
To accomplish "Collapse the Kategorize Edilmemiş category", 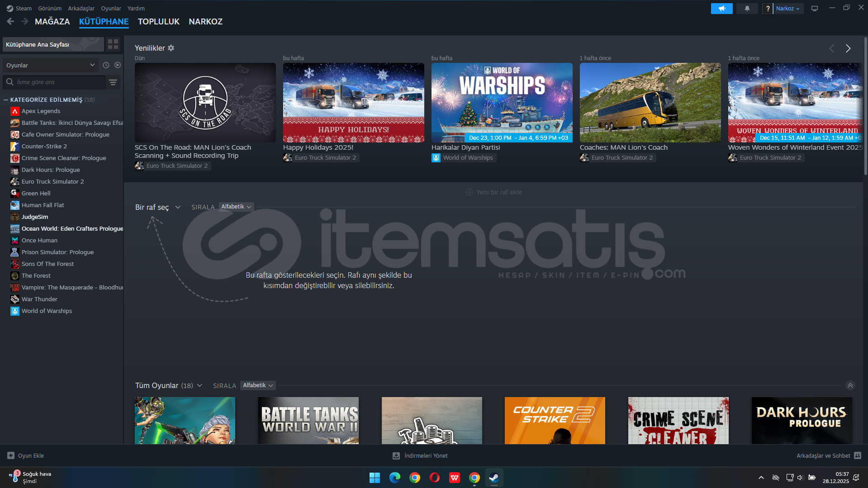I will (6, 100).
